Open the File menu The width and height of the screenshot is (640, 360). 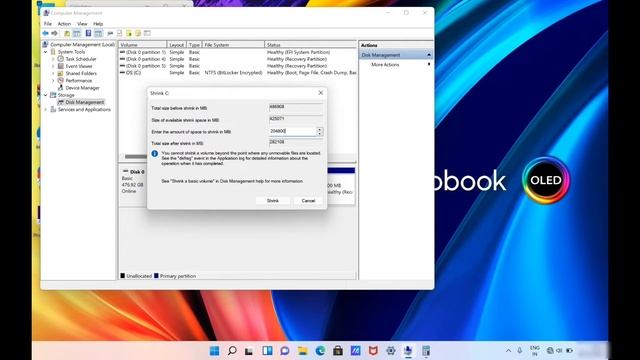point(48,24)
